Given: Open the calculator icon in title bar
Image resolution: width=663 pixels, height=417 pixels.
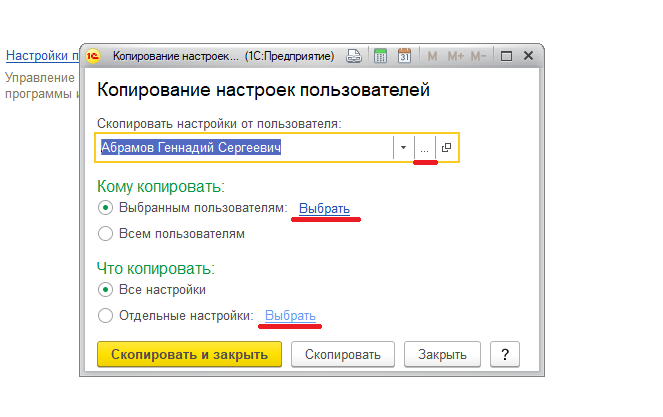Looking at the screenshot, I should point(380,56).
